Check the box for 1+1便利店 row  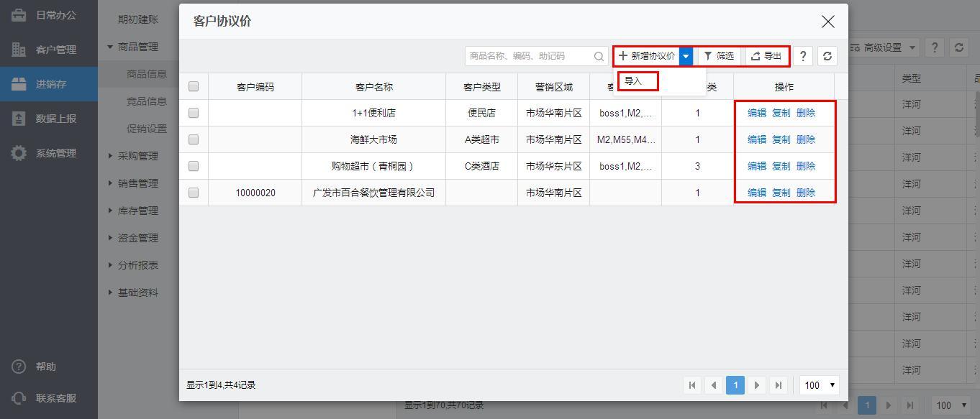click(x=194, y=113)
